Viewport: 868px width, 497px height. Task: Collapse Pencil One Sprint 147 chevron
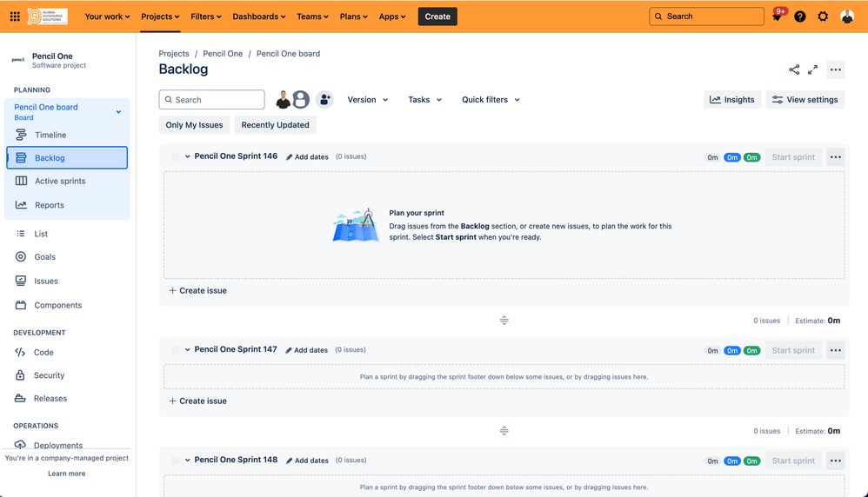click(188, 350)
